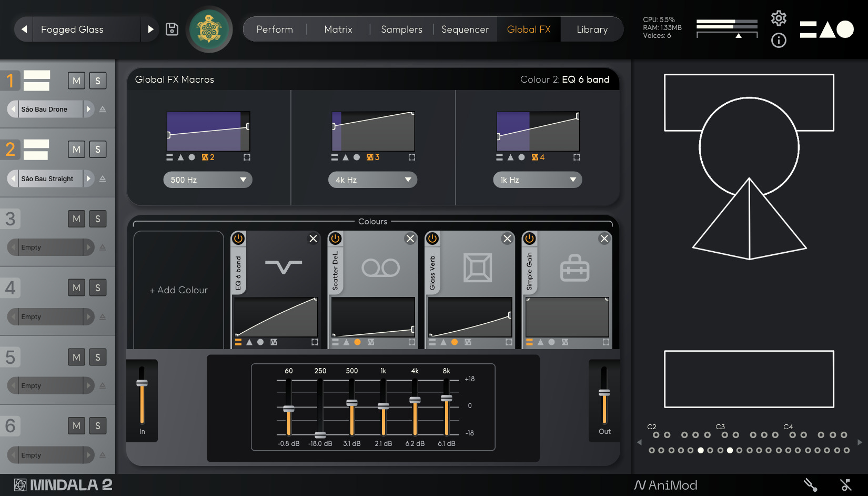The width and height of the screenshot is (868, 496).
Task: Open the 4k Hz band dropdown
Action: coord(372,180)
